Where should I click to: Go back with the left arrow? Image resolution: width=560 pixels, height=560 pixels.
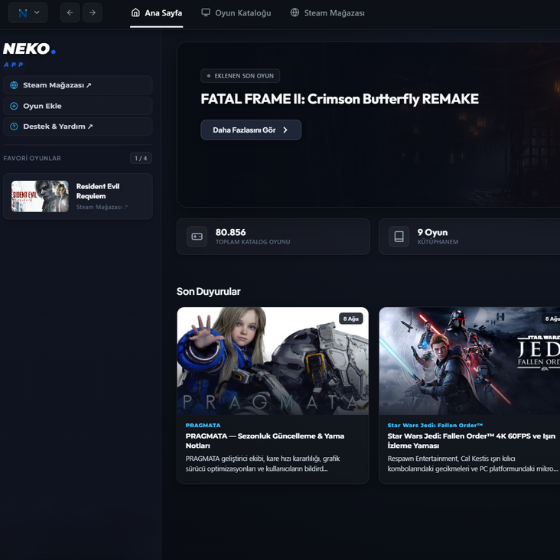(70, 13)
